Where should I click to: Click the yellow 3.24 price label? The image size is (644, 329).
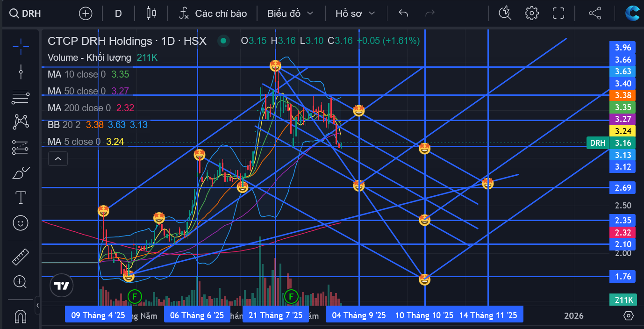[x=623, y=131]
